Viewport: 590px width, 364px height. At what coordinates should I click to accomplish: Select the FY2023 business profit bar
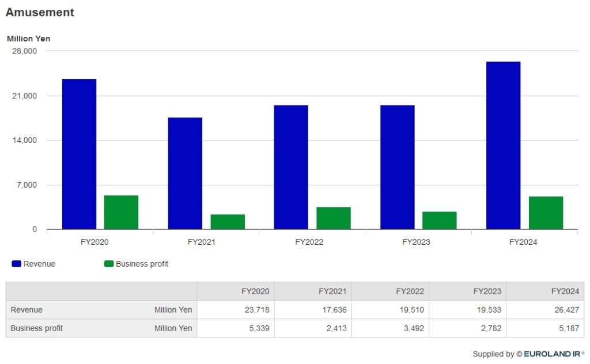[x=440, y=221]
